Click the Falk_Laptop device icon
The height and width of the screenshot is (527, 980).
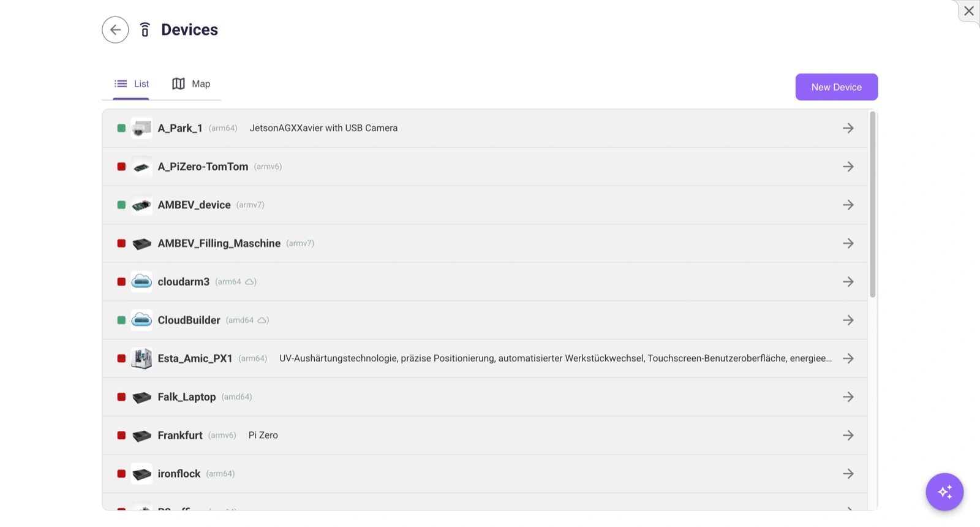(141, 397)
